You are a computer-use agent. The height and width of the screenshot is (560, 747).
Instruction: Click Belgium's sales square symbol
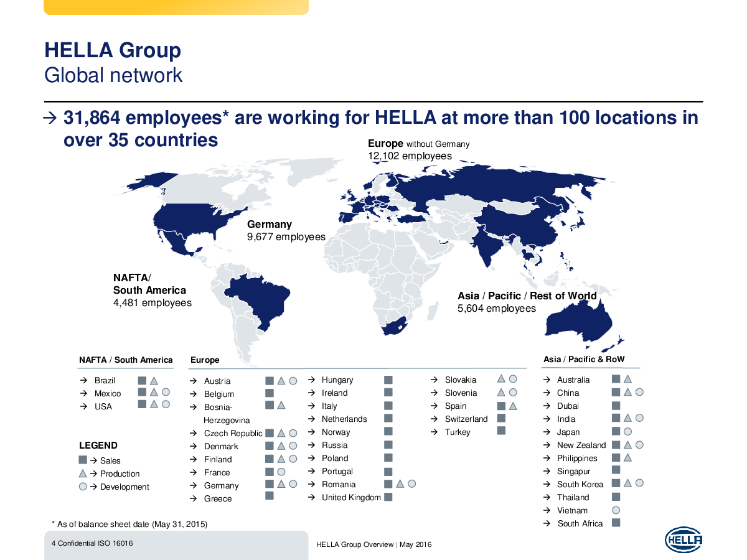[270, 393]
